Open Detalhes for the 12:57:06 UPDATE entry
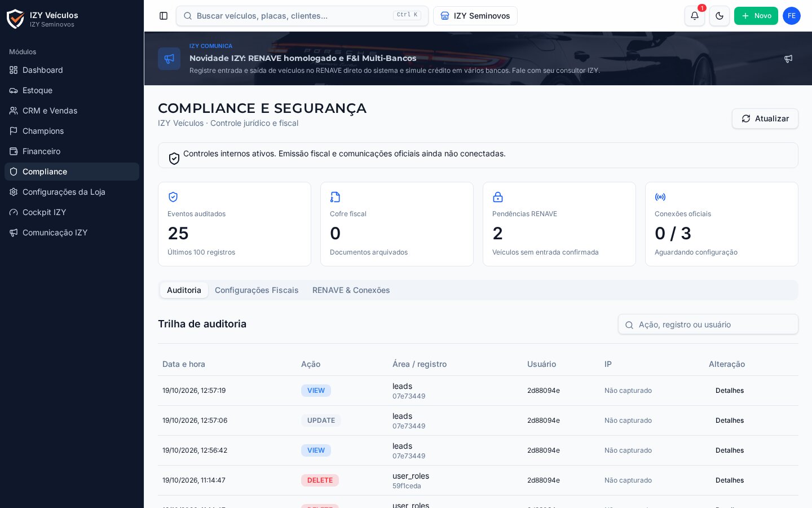Viewport: 812px width, 508px height. coord(730,421)
